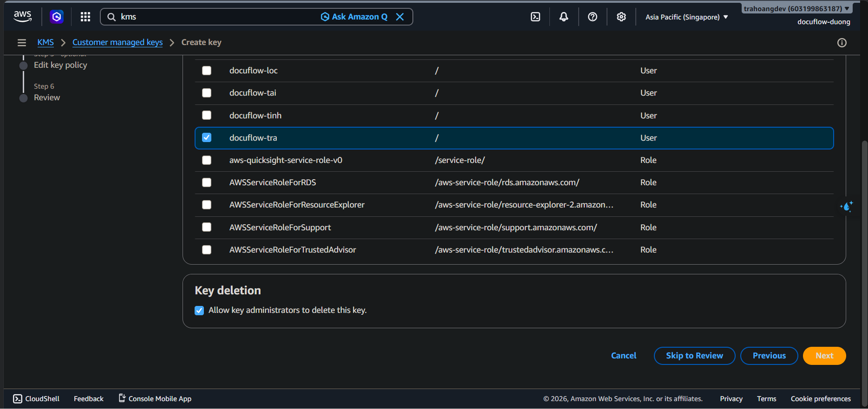Check aws-quicksight-service-role-v0 checkbox
The width and height of the screenshot is (868, 409).
click(x=207, y=160)
